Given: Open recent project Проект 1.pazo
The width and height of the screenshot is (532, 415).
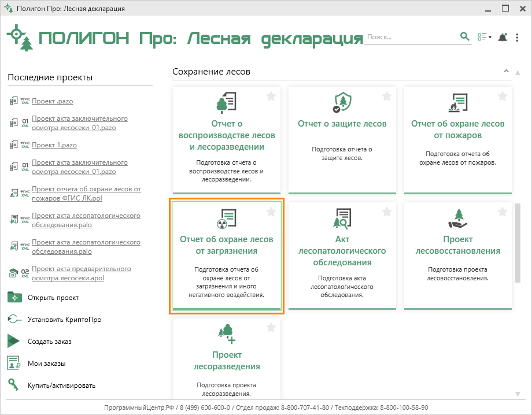Looking at the screenshot, I should [54, 144].
